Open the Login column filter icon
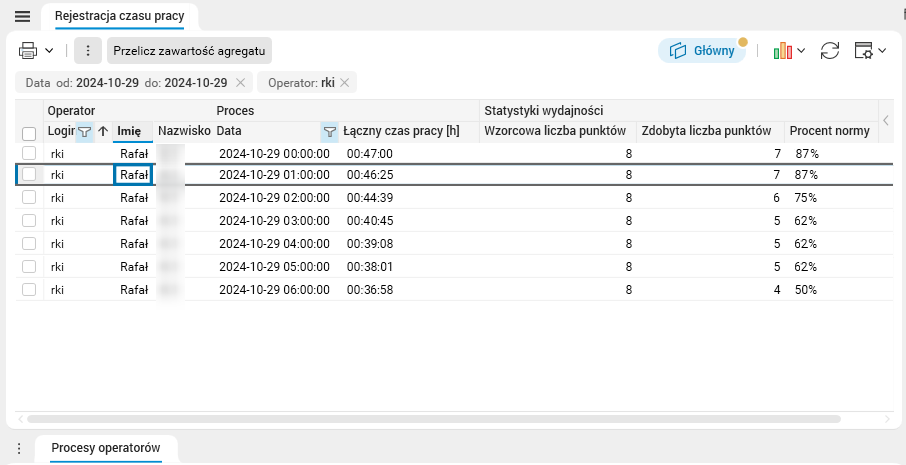 click(85, 132)
